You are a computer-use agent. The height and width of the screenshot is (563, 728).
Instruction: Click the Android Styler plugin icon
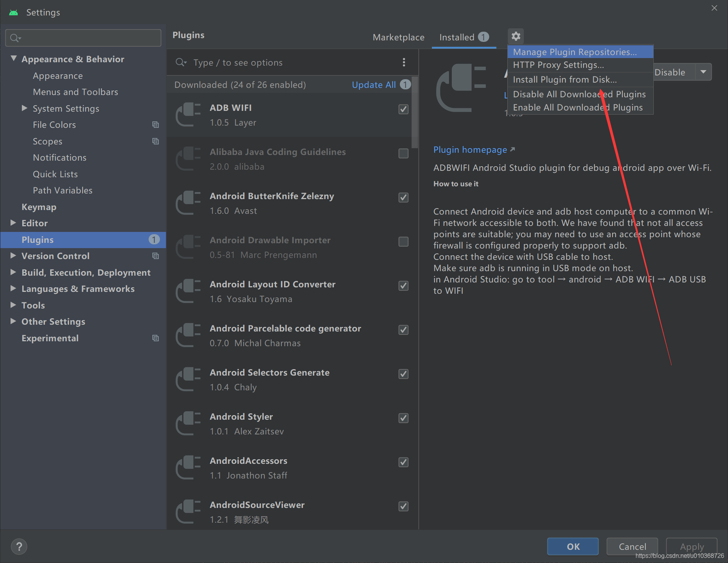tap(188, 423)
